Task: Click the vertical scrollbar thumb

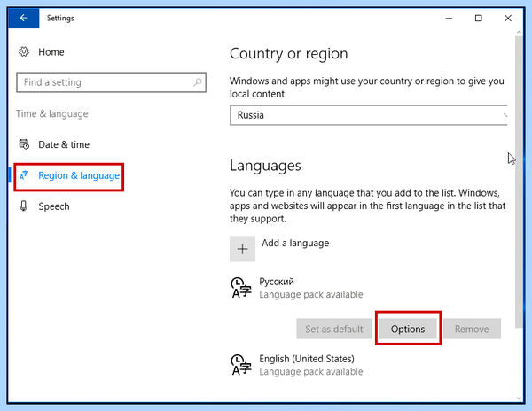Action: click(x=519, y=182)
